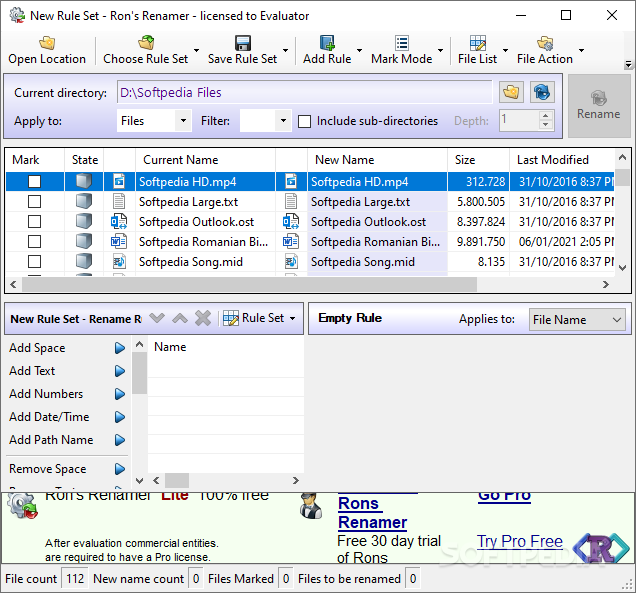Click the Mark column header
Screen dimensions: 636x593
[x=35, y=160]
